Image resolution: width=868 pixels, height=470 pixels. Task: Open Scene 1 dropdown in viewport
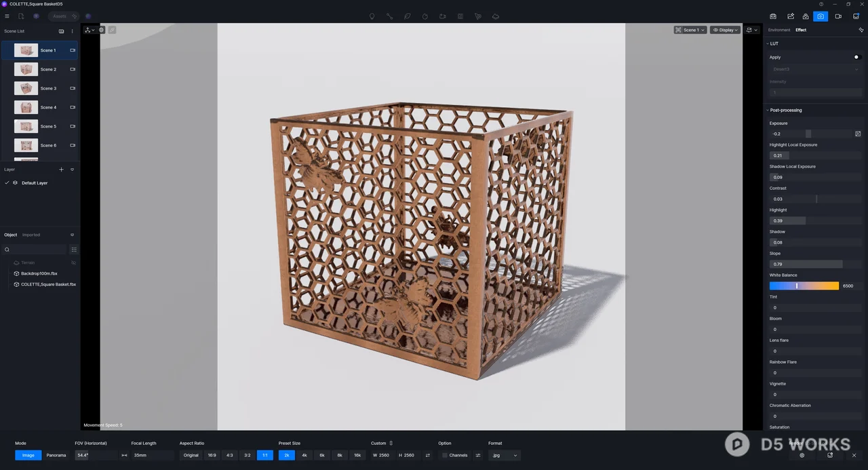tap(690, 30)
